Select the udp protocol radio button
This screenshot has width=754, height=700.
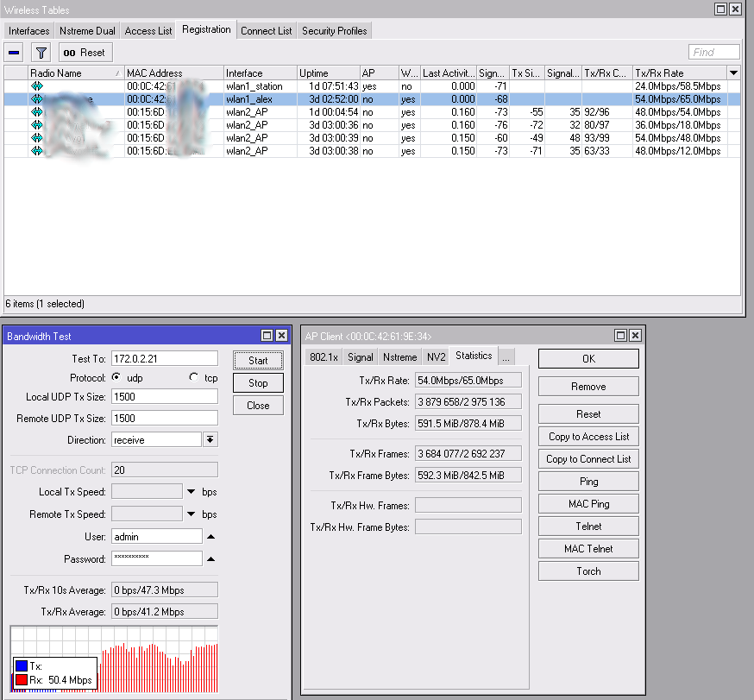point(116,378)
